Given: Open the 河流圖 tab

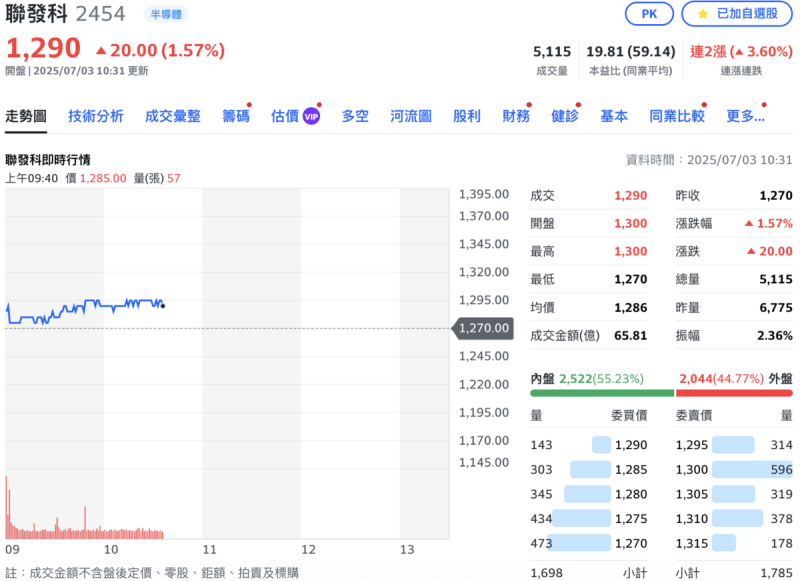Looking at the screenshot, I should 411,116.
